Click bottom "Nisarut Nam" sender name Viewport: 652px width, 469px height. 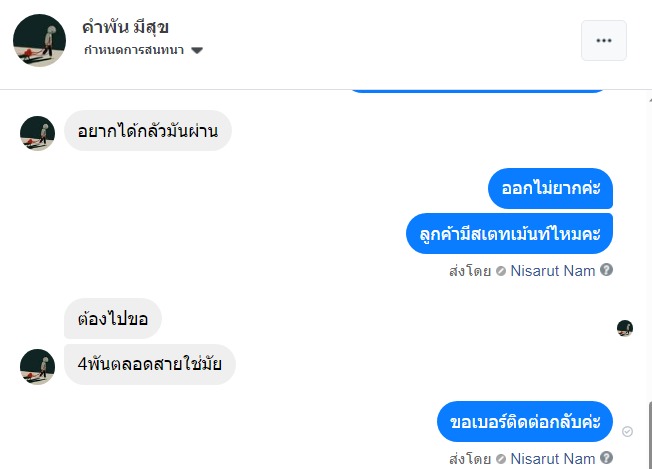553,459
